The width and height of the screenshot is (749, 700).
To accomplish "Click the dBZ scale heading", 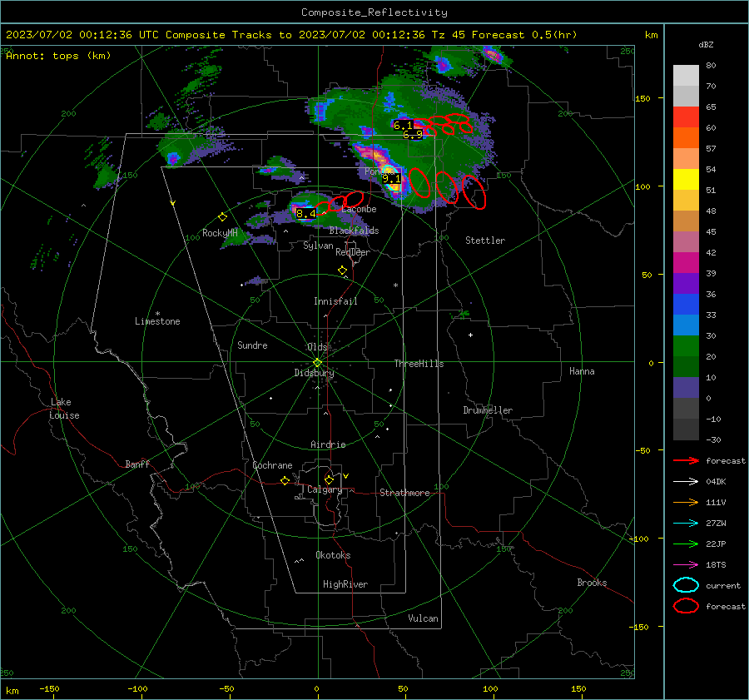I will (x=706, y=44).
